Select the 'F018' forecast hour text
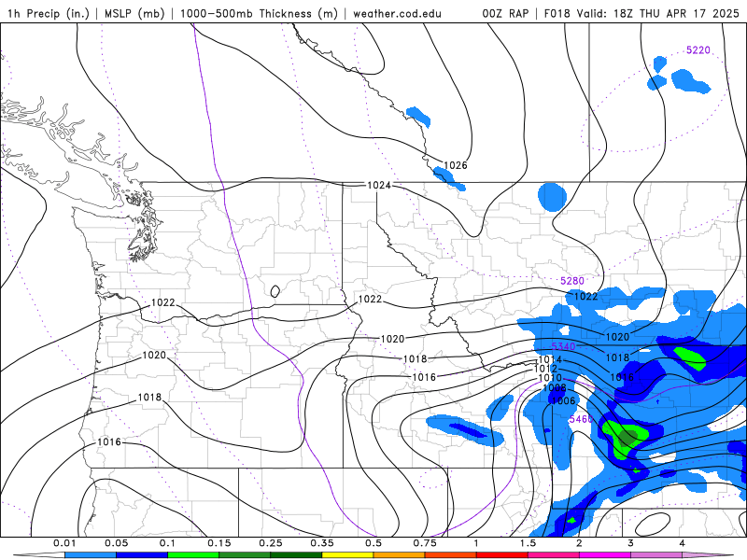 coord(557,13)
